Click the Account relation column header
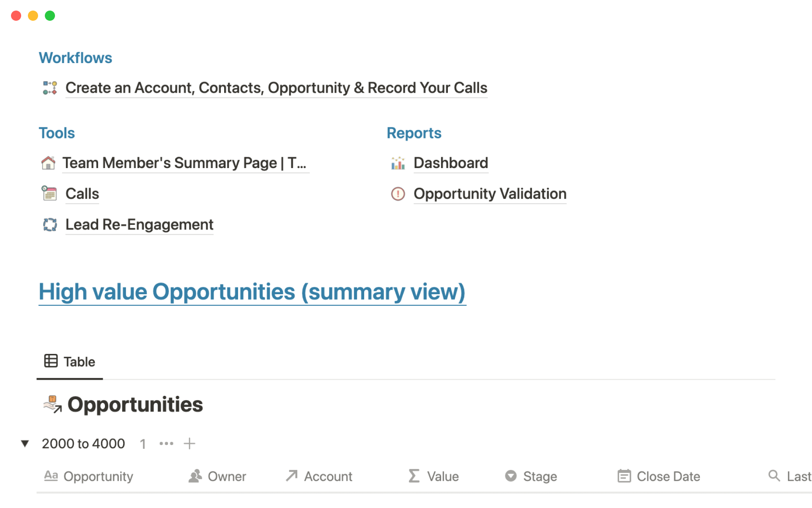Screen dimensions: 812x508 tap(319, 476)
